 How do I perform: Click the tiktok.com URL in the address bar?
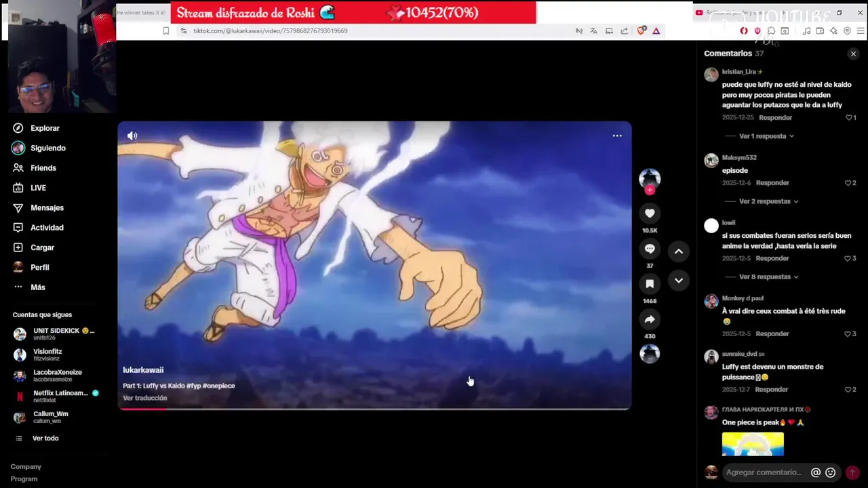pyautogui.click(x=271, y=30)
